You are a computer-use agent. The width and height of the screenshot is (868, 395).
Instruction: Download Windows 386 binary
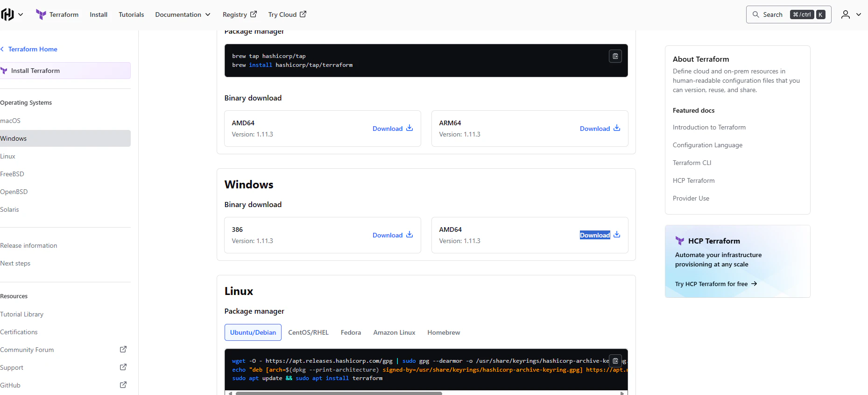coord(388,235)
